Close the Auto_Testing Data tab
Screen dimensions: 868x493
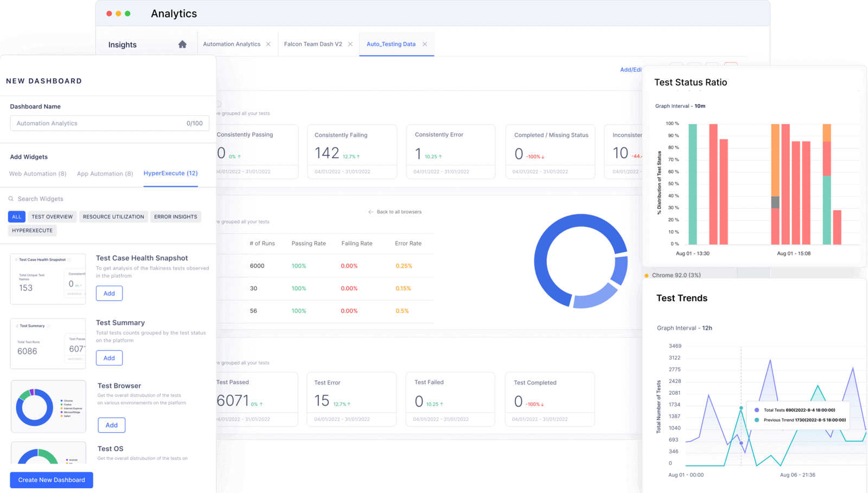(425, 44)
